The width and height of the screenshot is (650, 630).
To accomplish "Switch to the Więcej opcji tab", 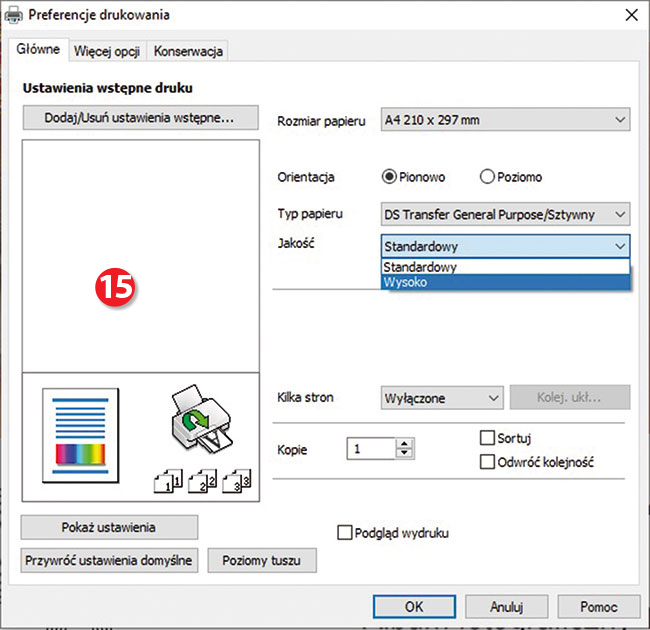I will [107, 51].
